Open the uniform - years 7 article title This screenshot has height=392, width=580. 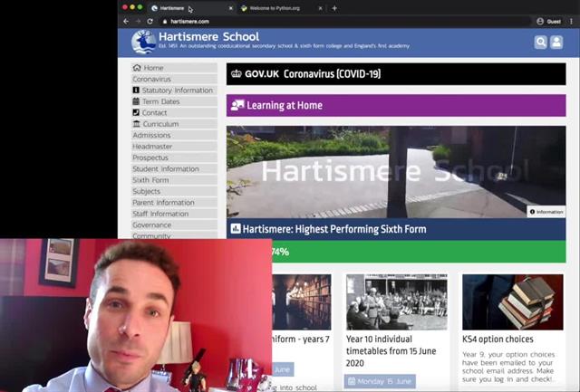coord(301,339)
